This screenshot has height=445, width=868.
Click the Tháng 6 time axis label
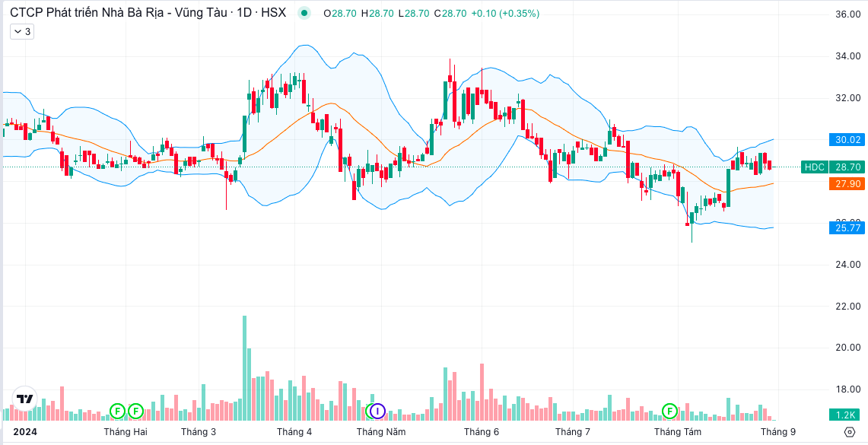tap(482, 432)
